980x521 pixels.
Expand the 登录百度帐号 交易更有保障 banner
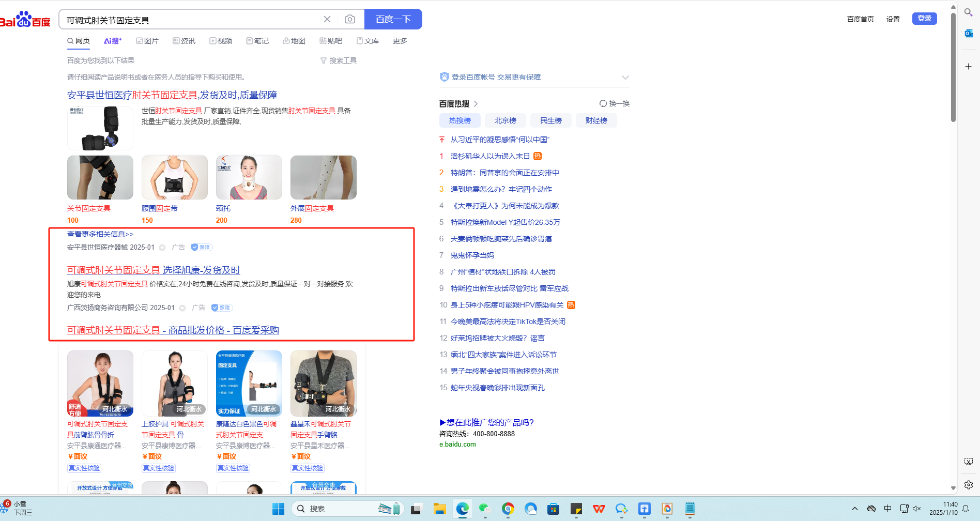tap(625, 77)
